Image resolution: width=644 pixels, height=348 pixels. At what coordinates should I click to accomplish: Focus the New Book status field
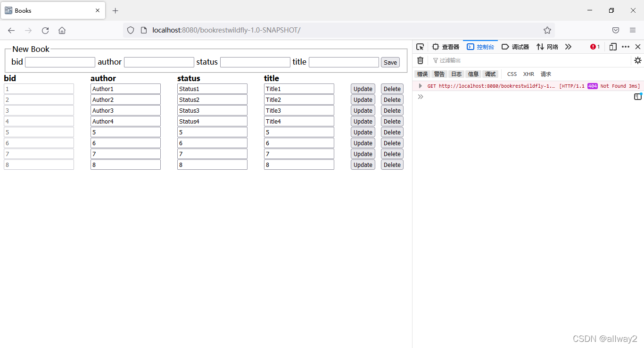[x=255, y=62]
